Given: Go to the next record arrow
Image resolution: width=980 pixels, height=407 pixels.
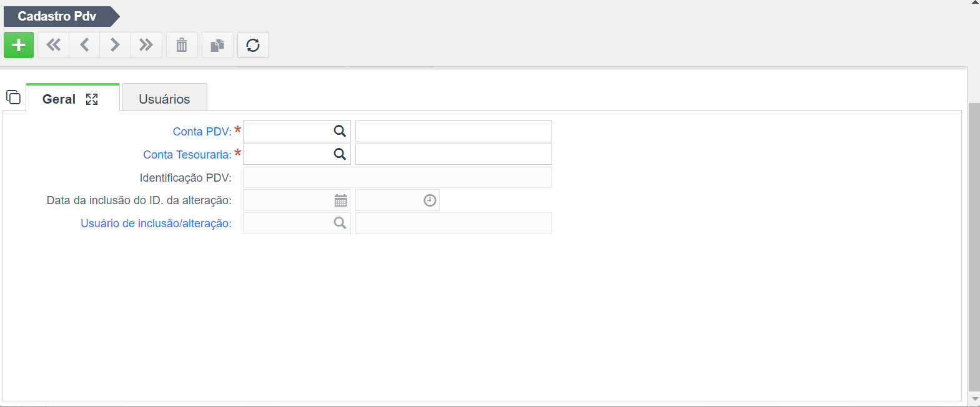Looking at the screenshot, I should point(115,45).
